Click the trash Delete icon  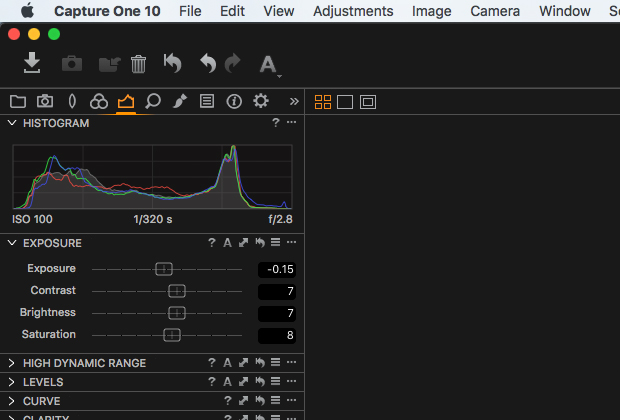[138, 64]
